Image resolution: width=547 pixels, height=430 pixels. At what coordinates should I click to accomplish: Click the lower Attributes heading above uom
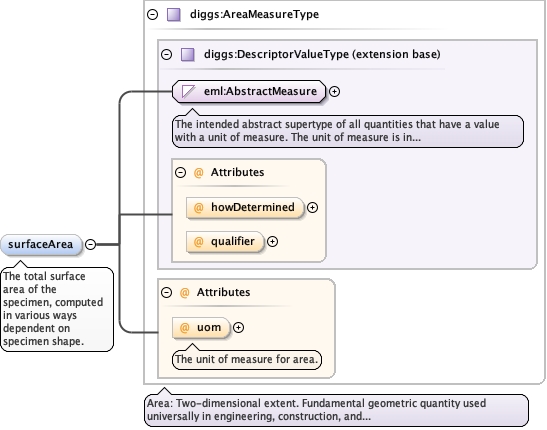click(223, 292)
